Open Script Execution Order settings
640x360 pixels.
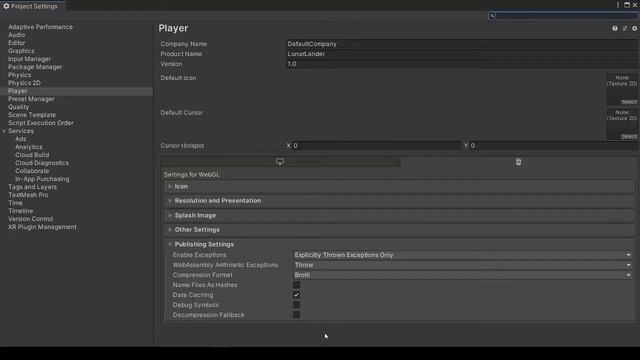(41, 123)
